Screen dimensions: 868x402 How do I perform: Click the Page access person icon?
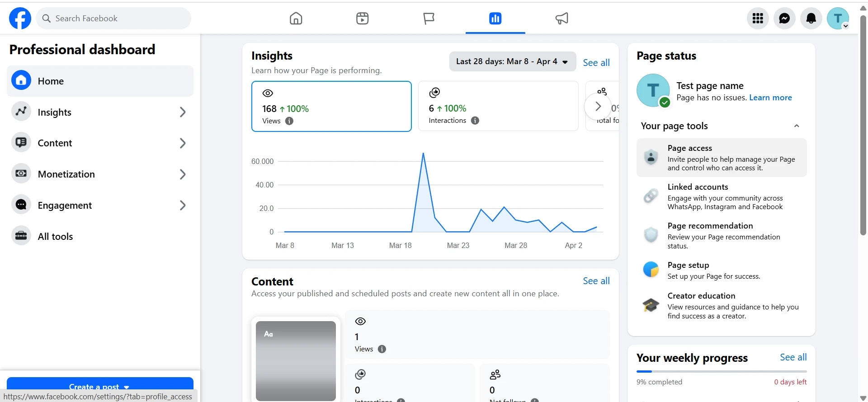coord(651,157)
